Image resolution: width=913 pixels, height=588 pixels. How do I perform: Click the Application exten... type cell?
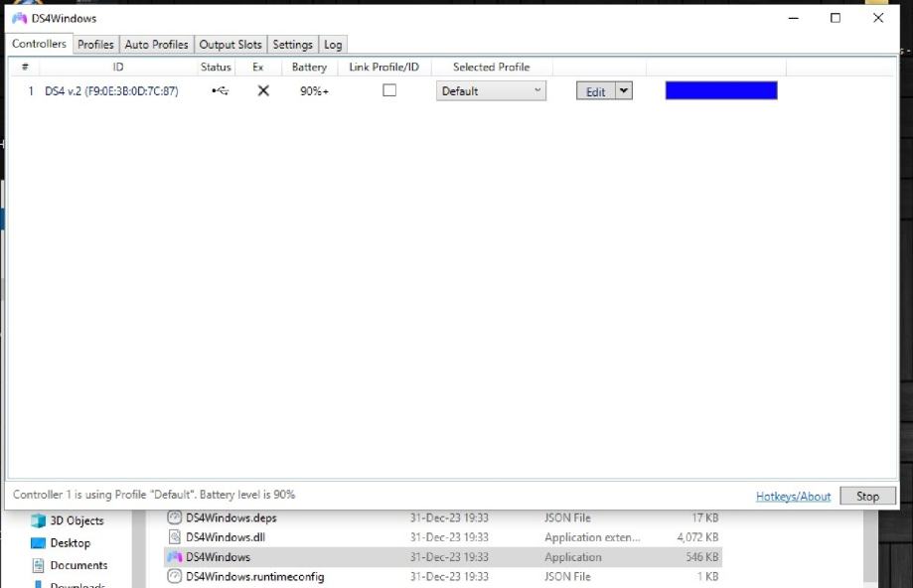592,537
